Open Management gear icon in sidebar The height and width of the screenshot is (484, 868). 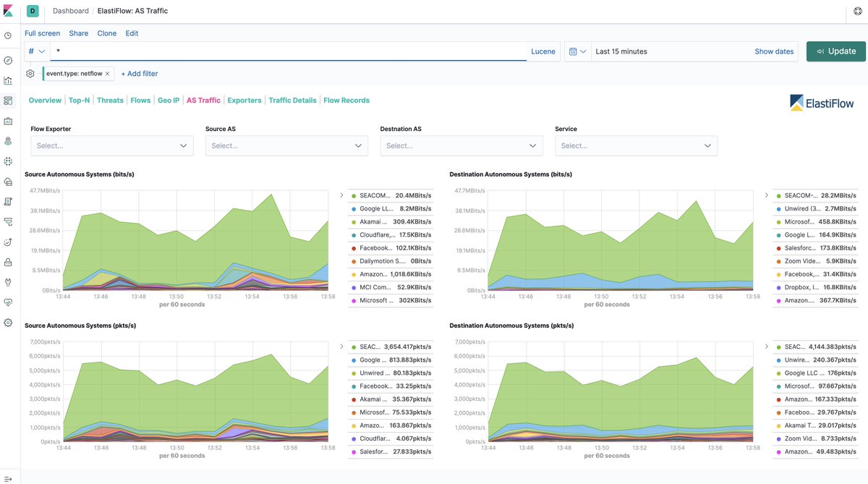(8, 322)
